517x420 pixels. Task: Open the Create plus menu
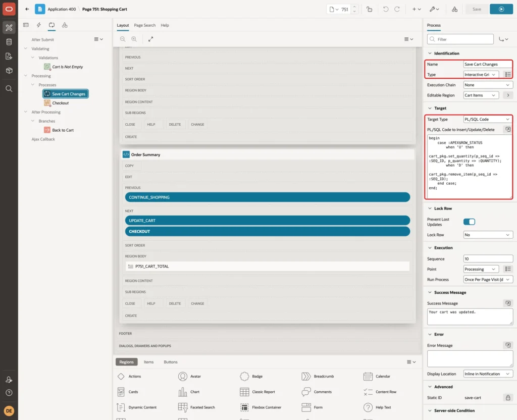pos(417,9)
